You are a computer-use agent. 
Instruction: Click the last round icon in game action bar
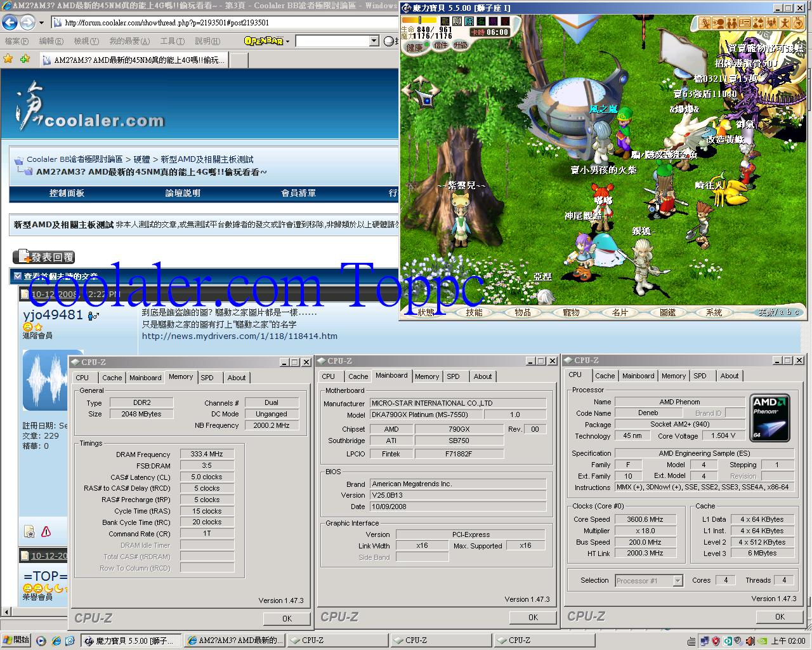click(797, 23)
